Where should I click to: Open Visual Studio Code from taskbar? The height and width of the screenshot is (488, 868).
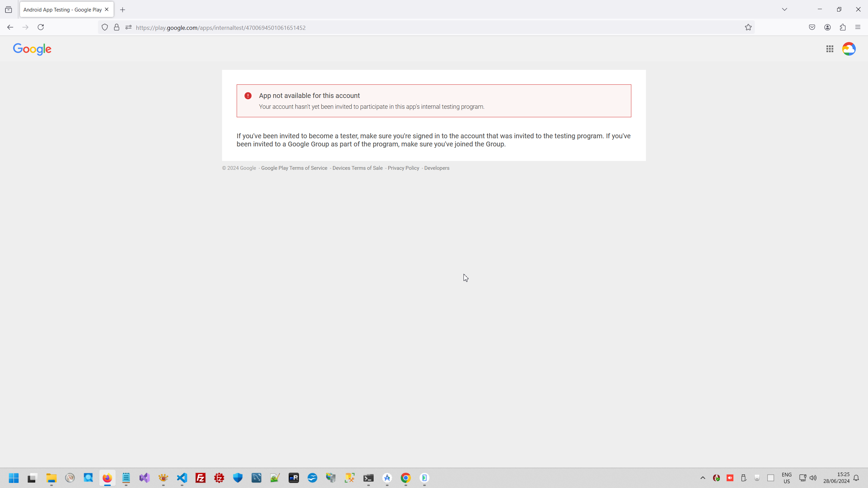(182, 478)
